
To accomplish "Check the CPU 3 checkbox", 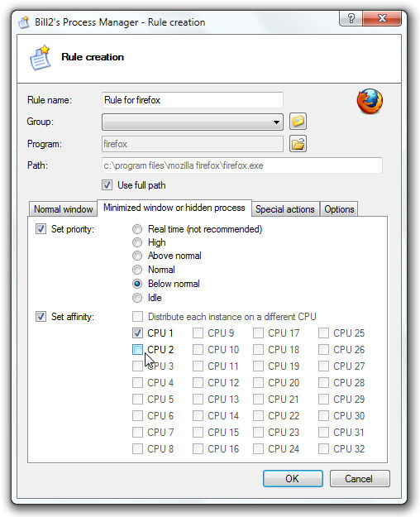I will (137, 366).
